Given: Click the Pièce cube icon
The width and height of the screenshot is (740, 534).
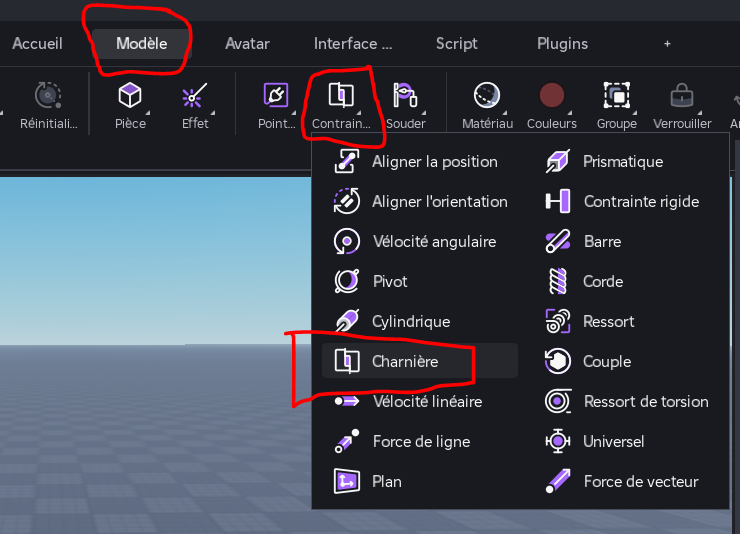Looking at the screenshot, I should pos(130,96).
